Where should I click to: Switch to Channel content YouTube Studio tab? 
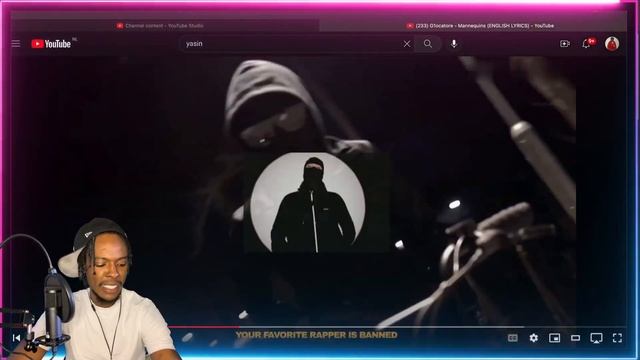(163, 26)
